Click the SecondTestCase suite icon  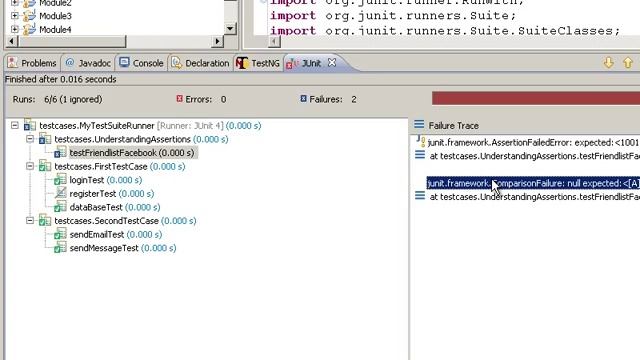(44, 220)
